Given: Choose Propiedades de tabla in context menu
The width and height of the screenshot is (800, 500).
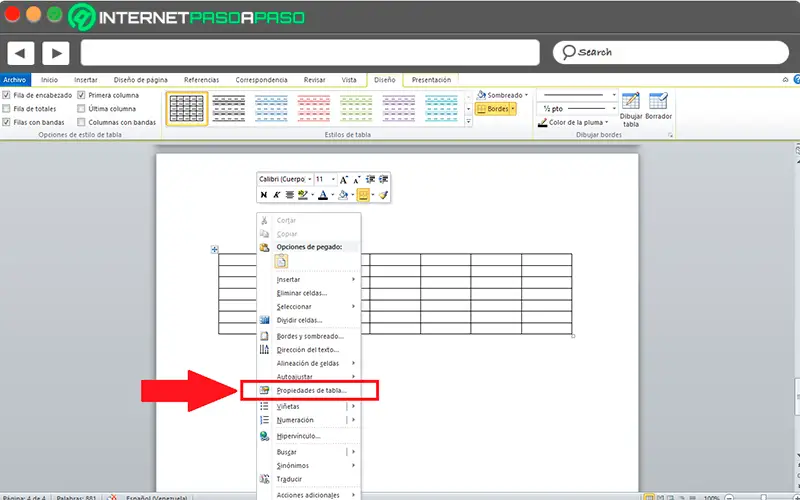Looking at the screenshot, I should click(311, 391).
